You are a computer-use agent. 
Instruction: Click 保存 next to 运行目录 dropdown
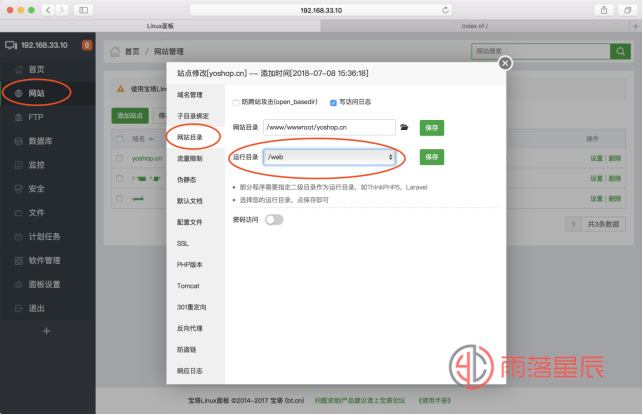(431, 157)
